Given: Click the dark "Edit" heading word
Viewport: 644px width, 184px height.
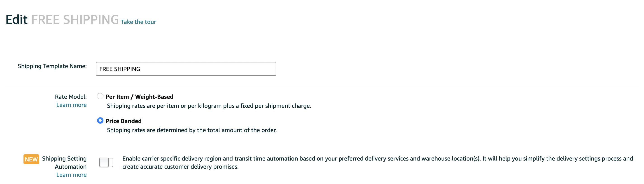Looking at the screenshot, I should [x=16, y=19].
